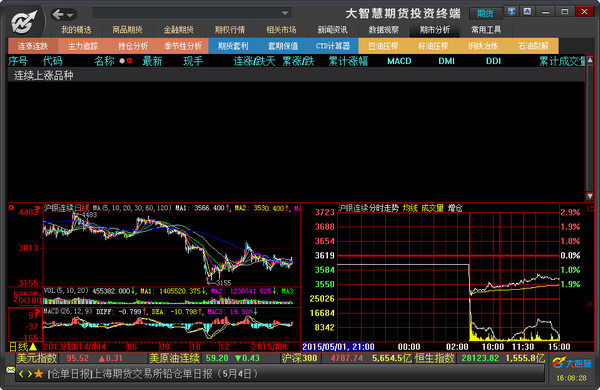
Task: Switch to the 持仓分析 tab
Action: [x=133, y=46]
